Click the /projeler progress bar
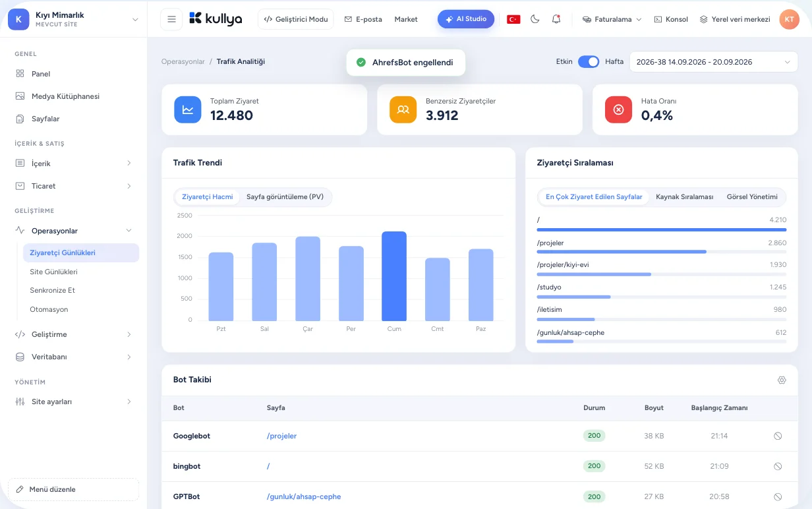Image resolution: width=812 pixels, height=509 pixels. tap(662, 252)
